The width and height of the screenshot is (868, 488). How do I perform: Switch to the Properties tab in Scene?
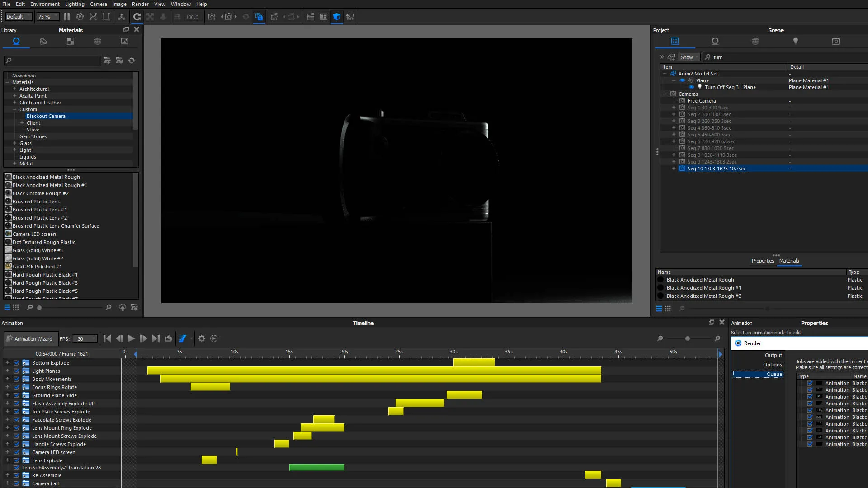point(762,261)
